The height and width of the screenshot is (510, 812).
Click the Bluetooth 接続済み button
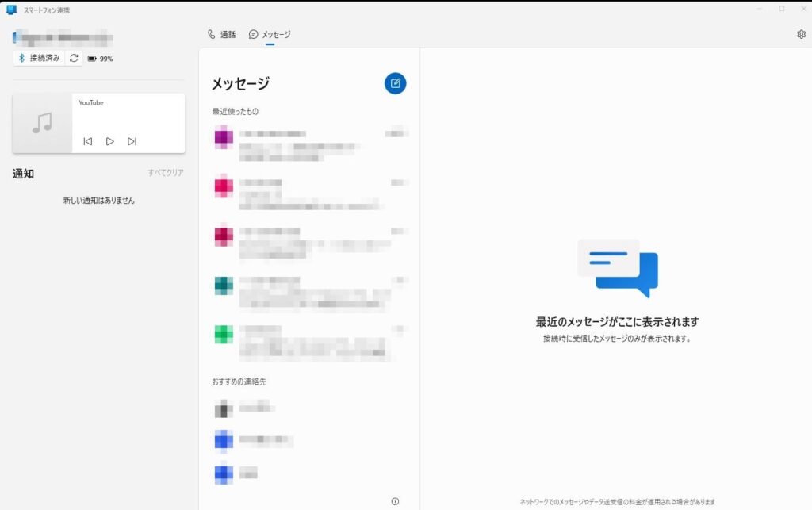click(x=40, y=58)
